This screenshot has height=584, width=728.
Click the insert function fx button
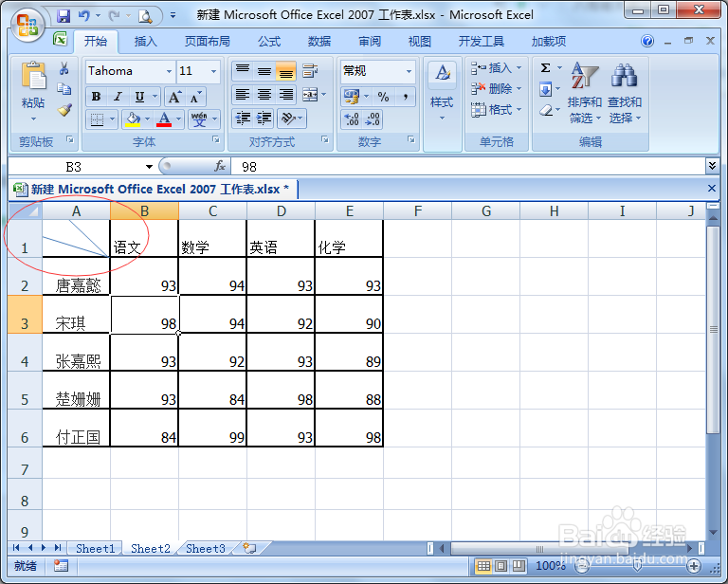point(220,166)
